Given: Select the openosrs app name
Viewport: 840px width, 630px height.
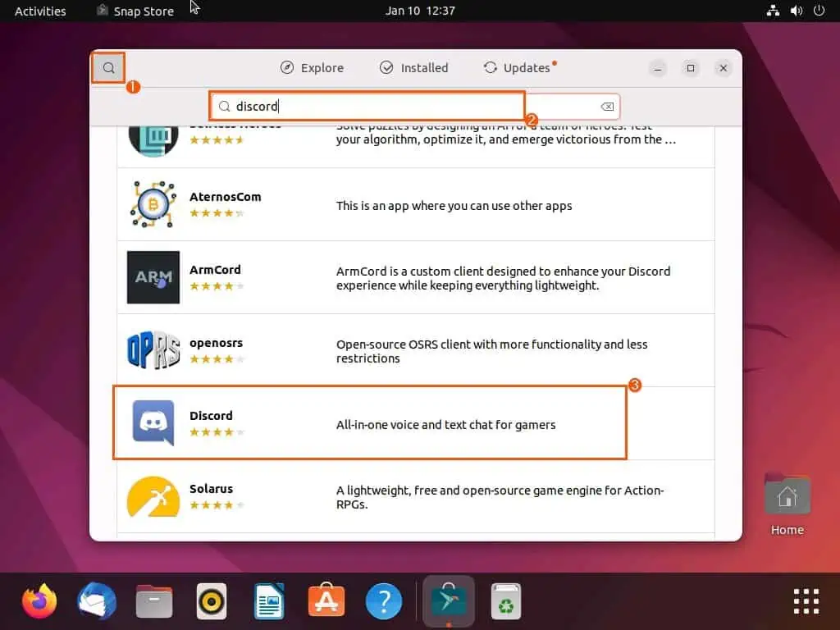Looking at the screenshot, I should pos(216,343).
